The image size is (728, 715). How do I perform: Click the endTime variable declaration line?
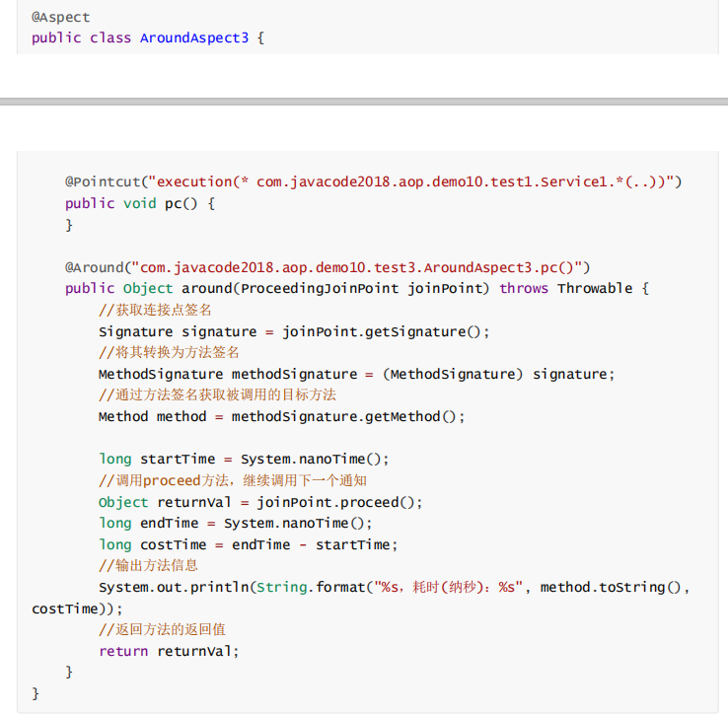point(235,523)
